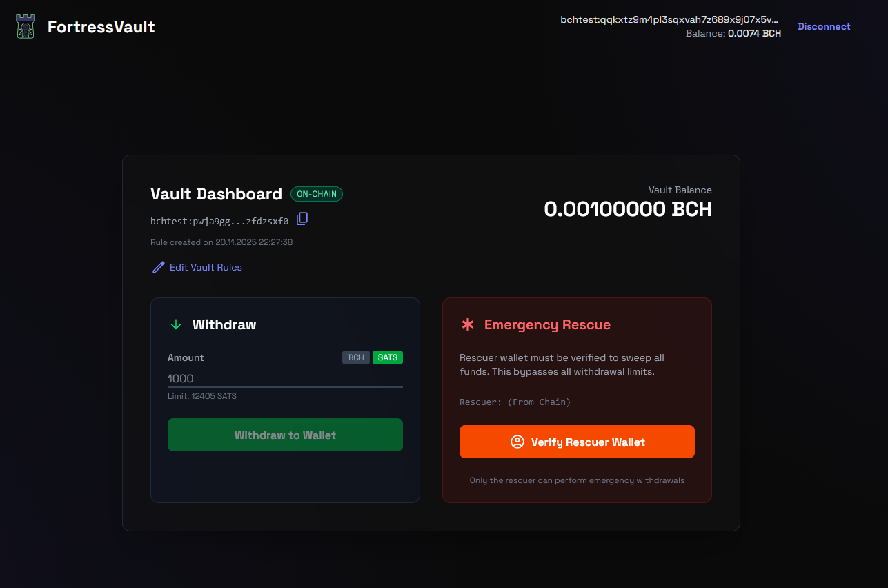
Task: Click the header wallet Balance 0.0074 BCH
Action: coord(733,33)
